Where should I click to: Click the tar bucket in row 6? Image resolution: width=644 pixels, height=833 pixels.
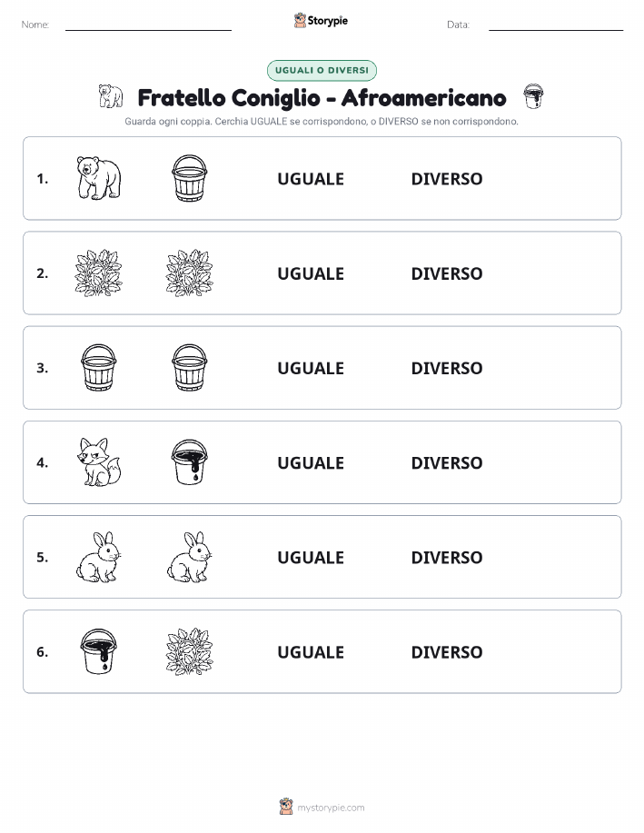pyautogui.click(x=99, y=651)
